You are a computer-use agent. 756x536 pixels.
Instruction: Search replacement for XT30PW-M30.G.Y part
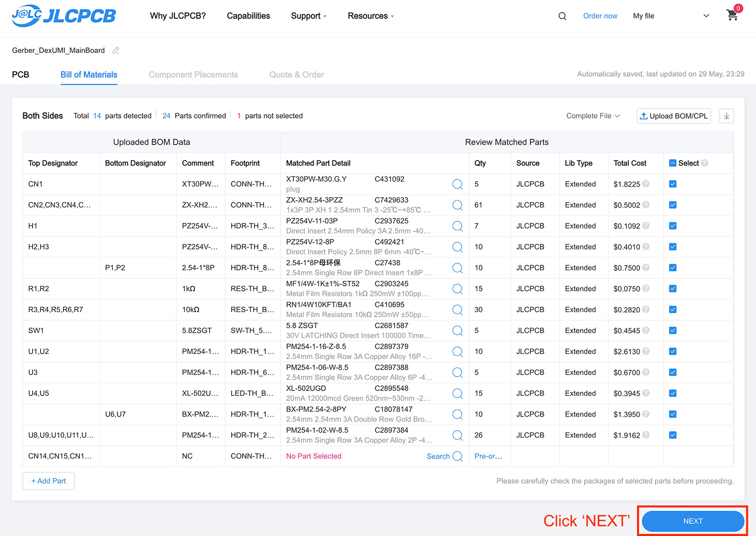(458, 184)
